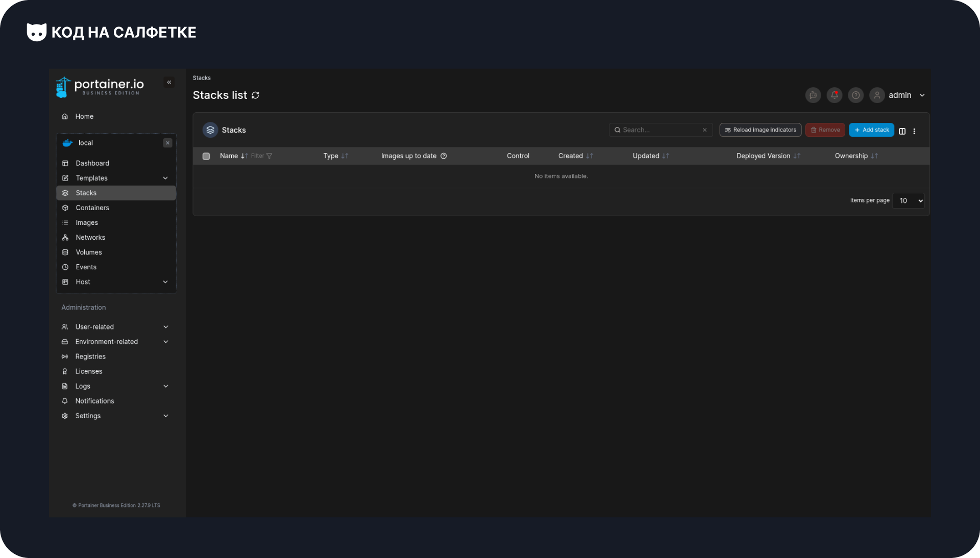Open the notifications bell in the header
The image size is (980, 558).
click(835, 95)
